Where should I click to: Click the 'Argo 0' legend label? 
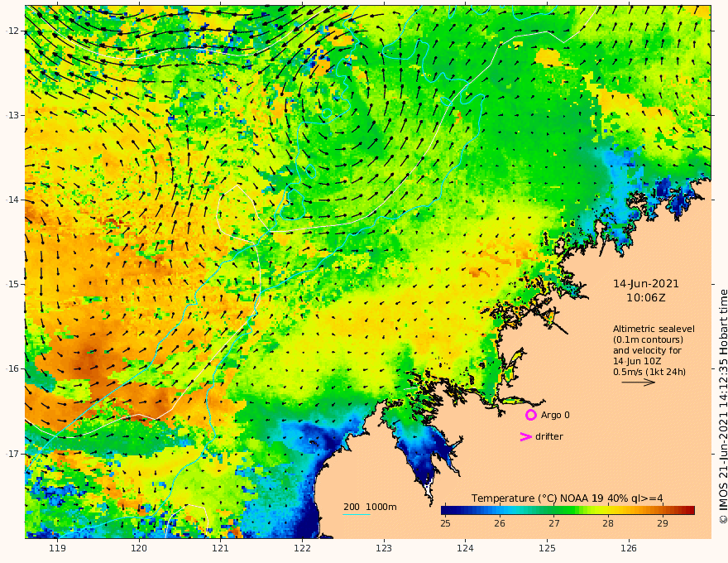[555, 416]
